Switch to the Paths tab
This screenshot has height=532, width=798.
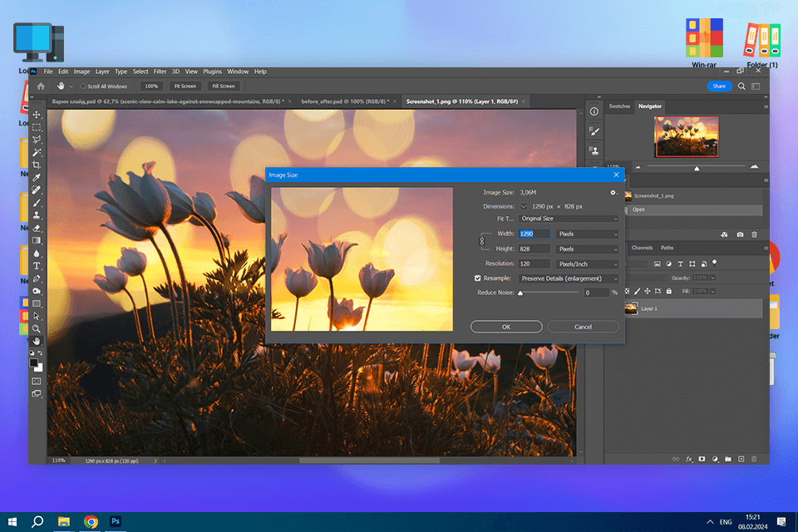click(x=667, y=248)
